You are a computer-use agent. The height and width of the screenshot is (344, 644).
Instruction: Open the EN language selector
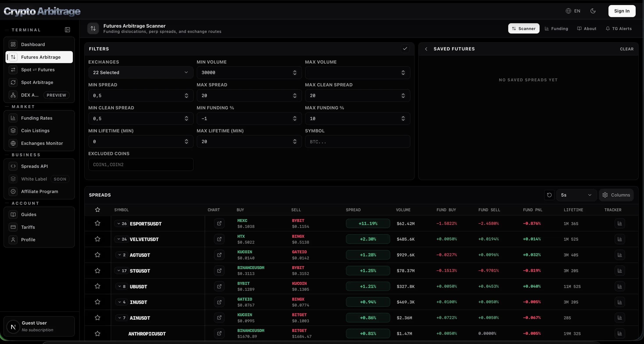tap(573, 11)
